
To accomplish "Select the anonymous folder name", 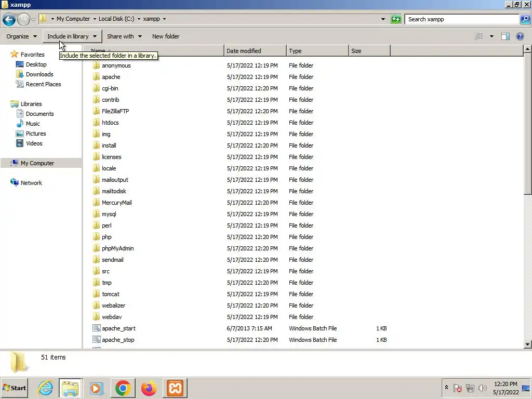I will coord(116,65).
